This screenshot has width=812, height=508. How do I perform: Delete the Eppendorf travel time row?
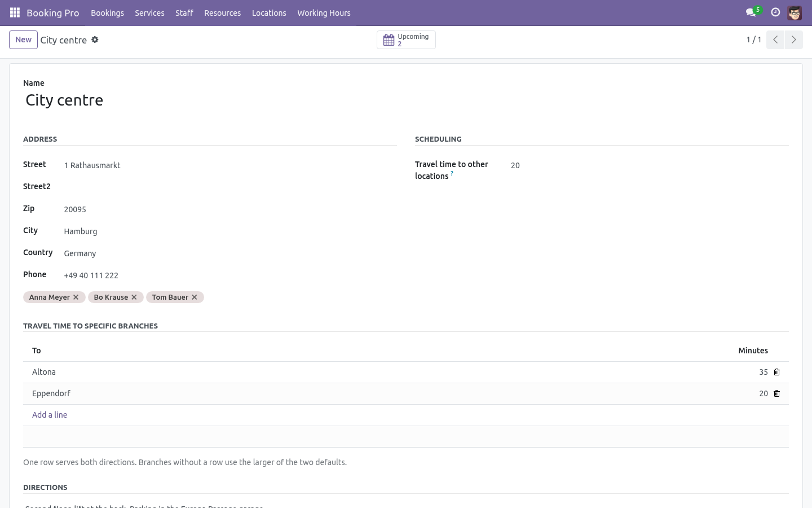776,393
